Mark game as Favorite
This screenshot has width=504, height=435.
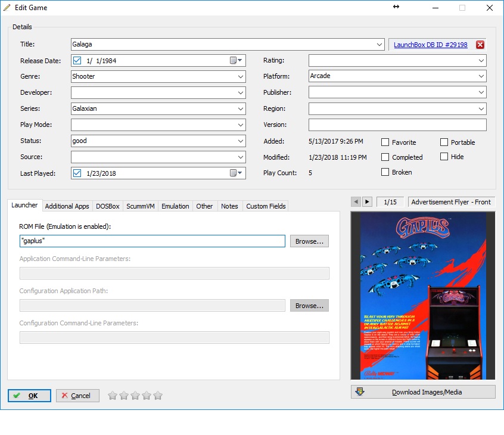(385, 142)
